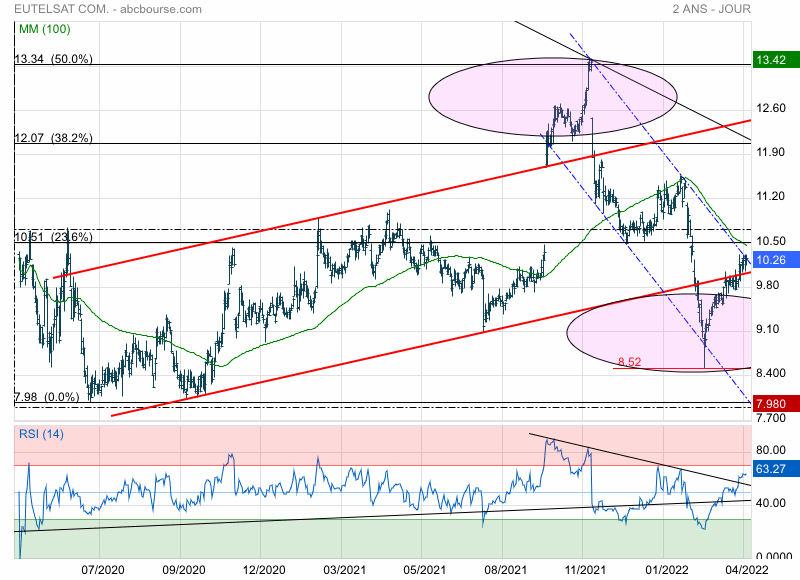Click the 04/2022 date label
This screenshot has height=580, width=800.
(x=746, y=570)
